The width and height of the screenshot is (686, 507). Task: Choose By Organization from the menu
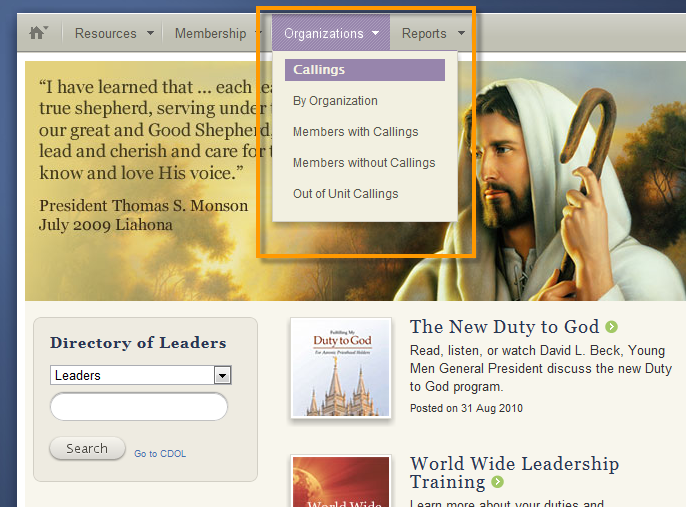(335, 101)
